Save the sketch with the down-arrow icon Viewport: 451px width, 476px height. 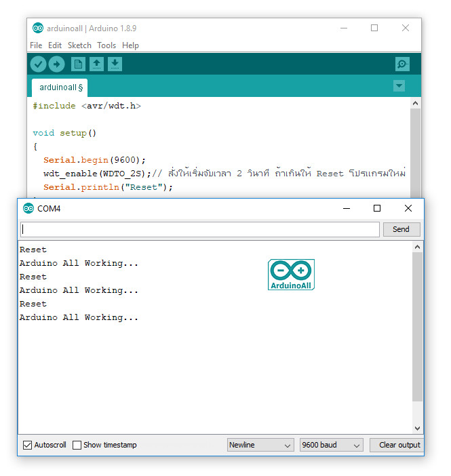coord(115,64)
